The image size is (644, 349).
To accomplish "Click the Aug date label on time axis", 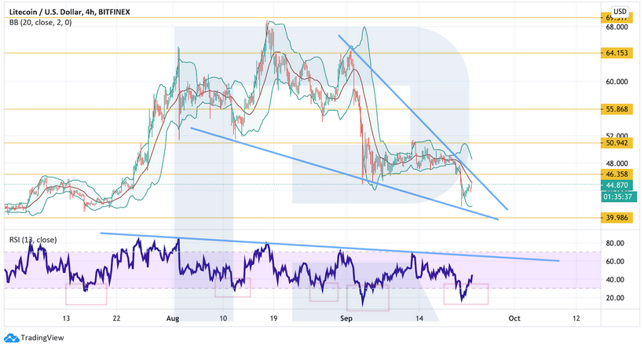I will coord(174,318).
